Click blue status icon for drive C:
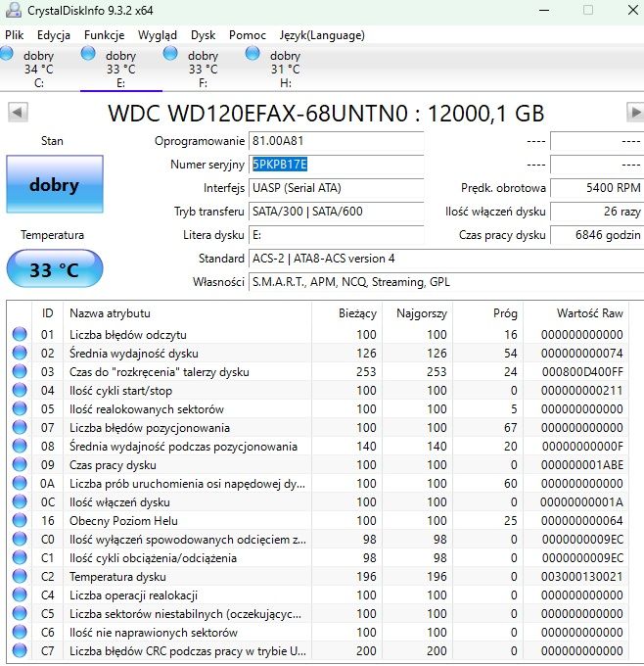 point(6,54)
